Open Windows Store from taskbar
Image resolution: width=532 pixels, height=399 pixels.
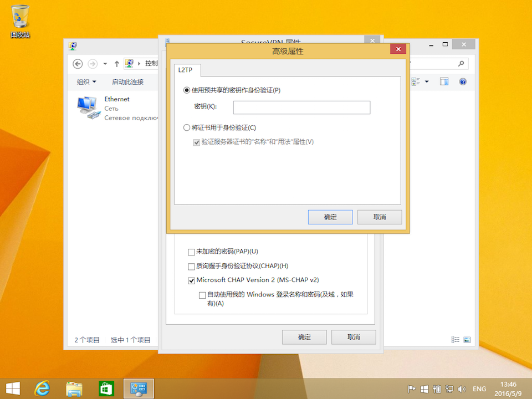[x=106, y=388]
